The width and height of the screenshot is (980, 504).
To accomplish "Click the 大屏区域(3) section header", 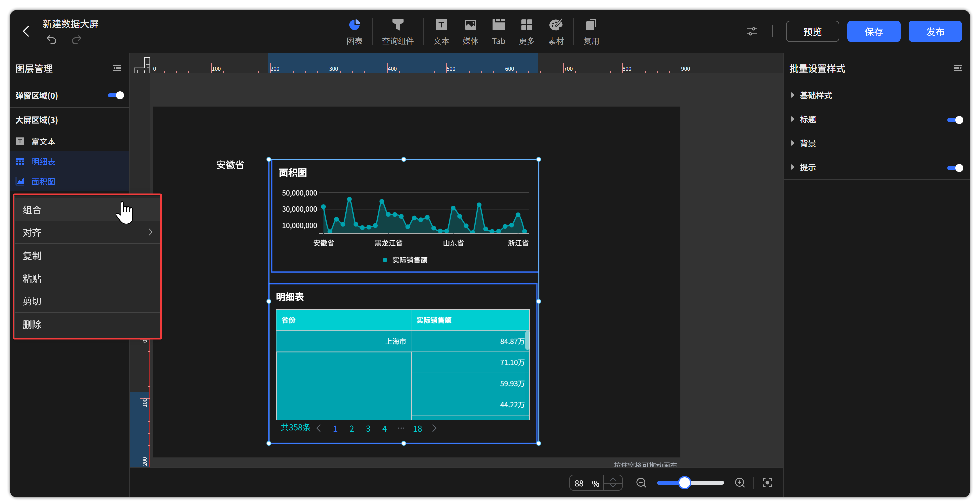I will (37, 120).
